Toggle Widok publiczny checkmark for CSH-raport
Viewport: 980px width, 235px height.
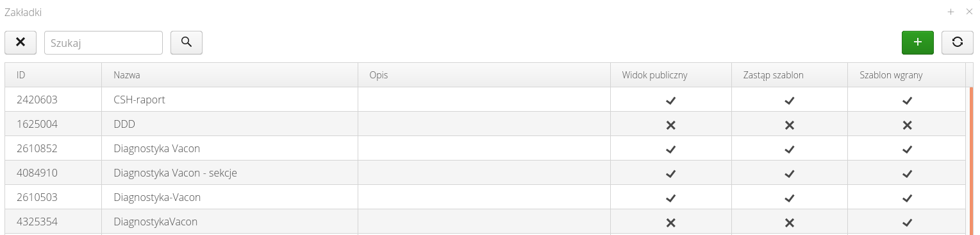[x=670, y=100]
